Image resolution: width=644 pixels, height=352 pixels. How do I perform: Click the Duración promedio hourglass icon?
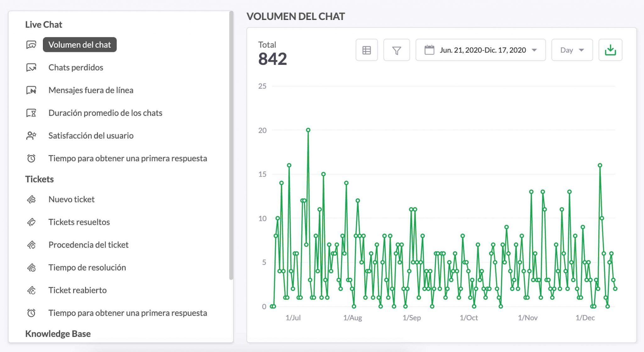[x=31, y=113]
